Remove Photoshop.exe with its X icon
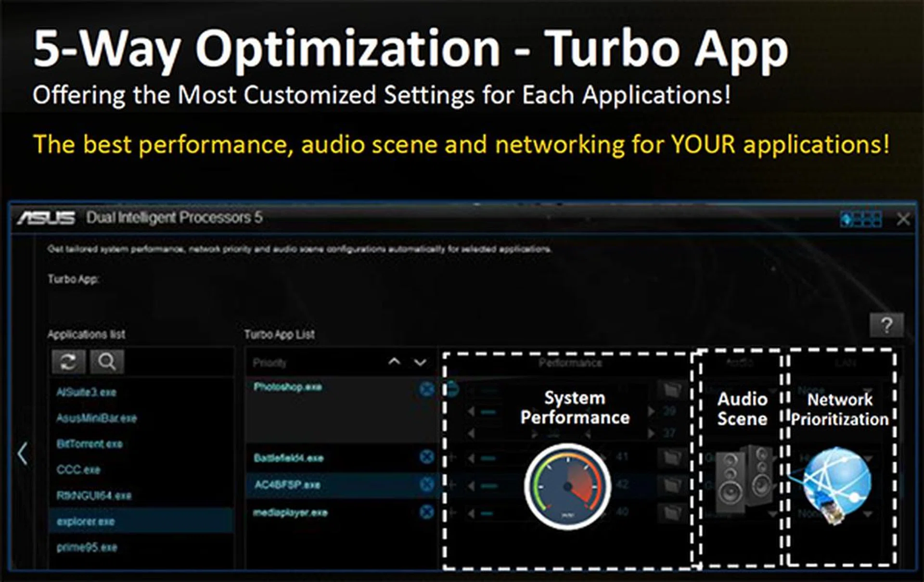The image size is (924, 582). click(426, 389)
